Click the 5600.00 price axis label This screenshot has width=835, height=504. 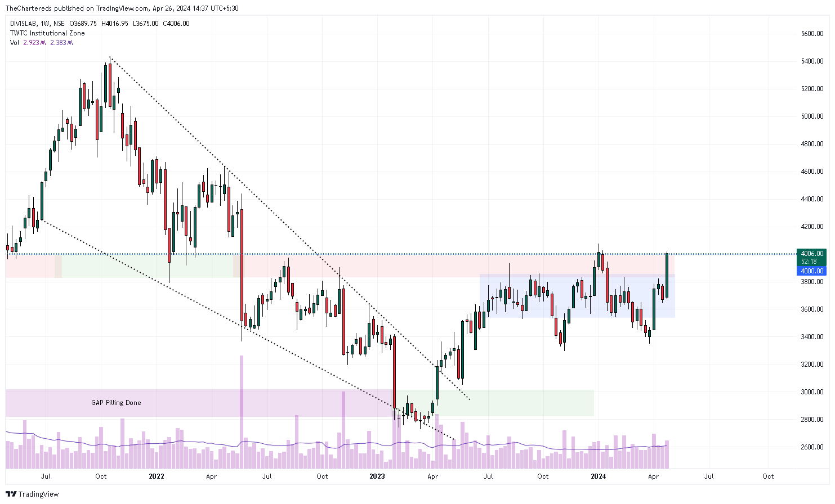[812, 34]
